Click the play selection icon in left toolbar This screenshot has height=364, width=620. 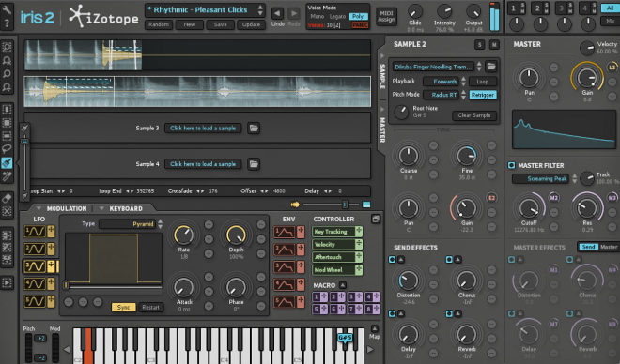point(7,282)
